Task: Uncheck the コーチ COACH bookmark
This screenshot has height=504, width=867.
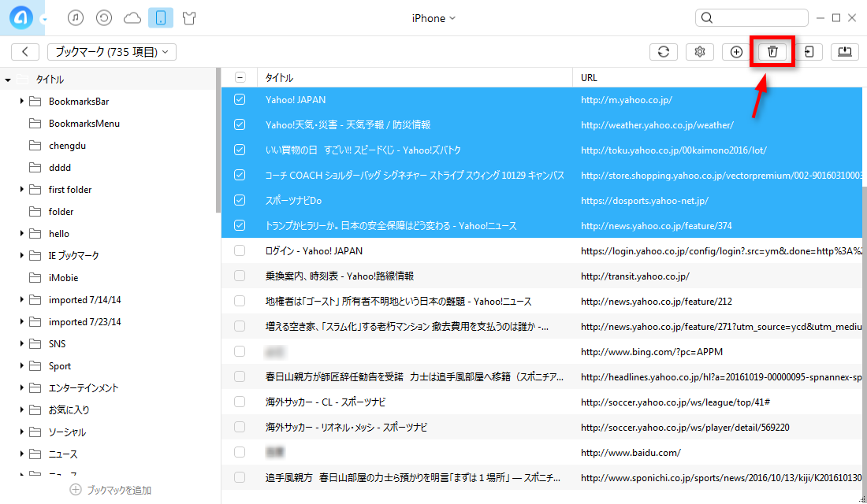Action: pyautogui.click(x=240, y=175)
